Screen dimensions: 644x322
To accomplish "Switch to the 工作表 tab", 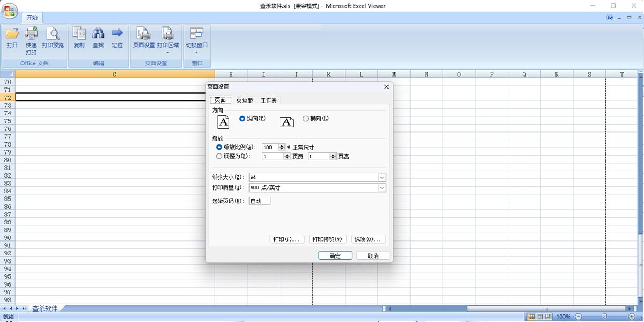I will pos(269,100).
